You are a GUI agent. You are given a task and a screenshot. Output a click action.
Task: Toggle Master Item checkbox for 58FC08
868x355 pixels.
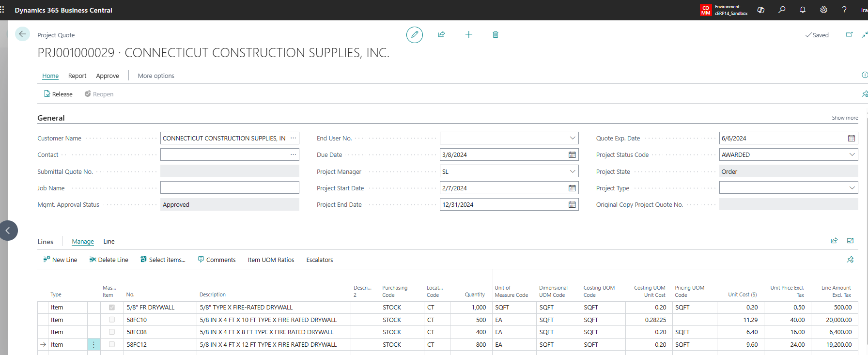coord(112,332)
